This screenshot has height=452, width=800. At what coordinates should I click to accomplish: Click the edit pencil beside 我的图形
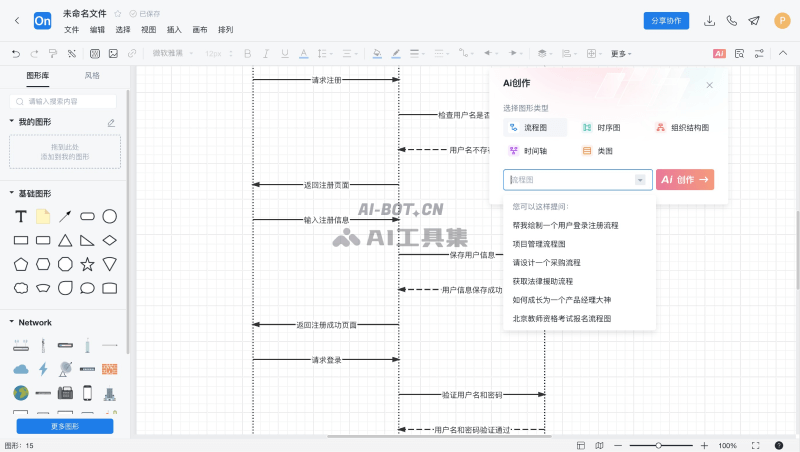click(111, 122)
